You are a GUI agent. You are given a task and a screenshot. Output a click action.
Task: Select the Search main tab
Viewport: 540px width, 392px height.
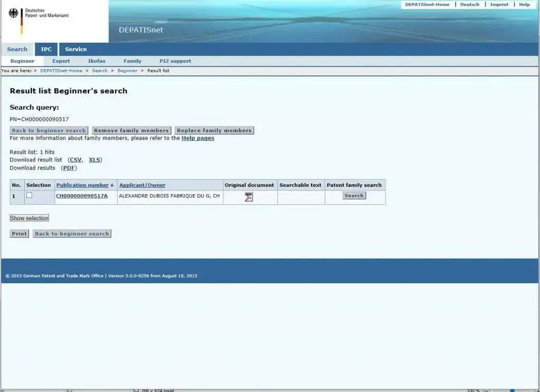(x=17, y=49)
